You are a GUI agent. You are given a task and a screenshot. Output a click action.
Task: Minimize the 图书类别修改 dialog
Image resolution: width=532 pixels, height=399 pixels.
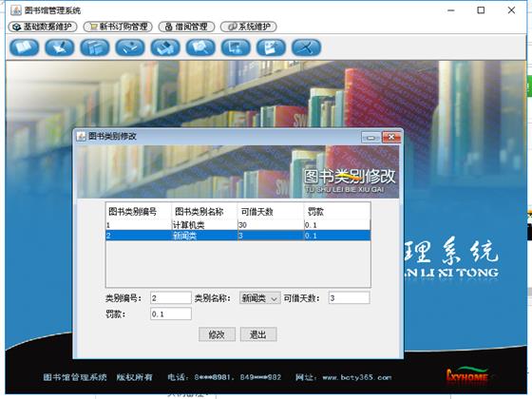coord(370,138)
